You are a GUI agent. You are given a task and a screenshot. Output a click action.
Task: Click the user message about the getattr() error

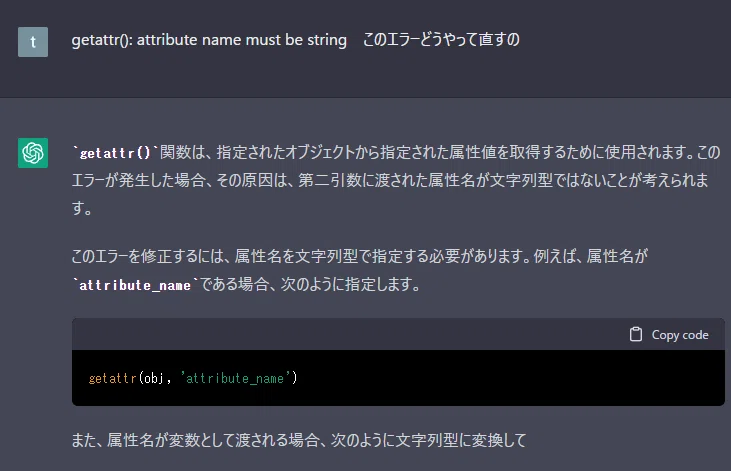[295, 40]
